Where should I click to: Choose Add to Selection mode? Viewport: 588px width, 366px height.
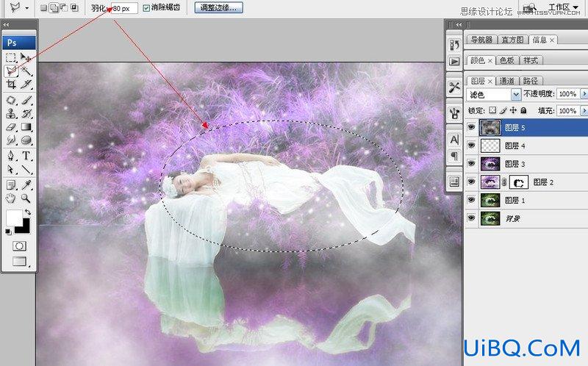(x=54, y=7)
